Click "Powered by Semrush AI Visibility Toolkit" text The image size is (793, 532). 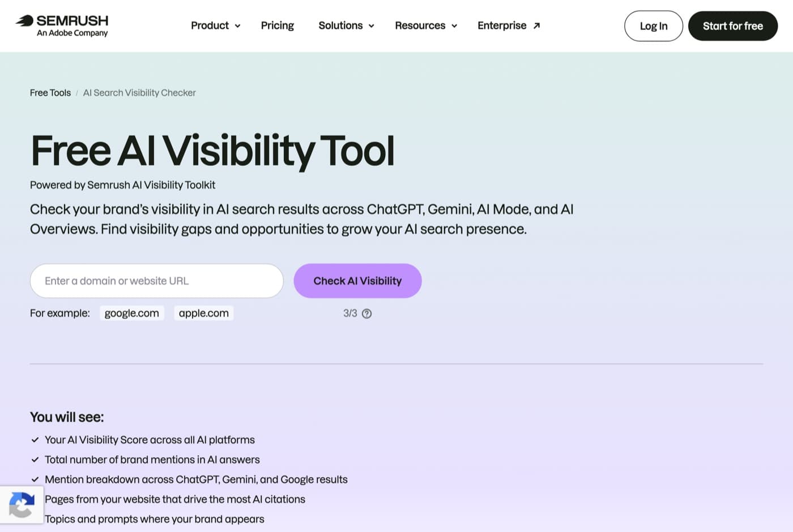point(122,185)
